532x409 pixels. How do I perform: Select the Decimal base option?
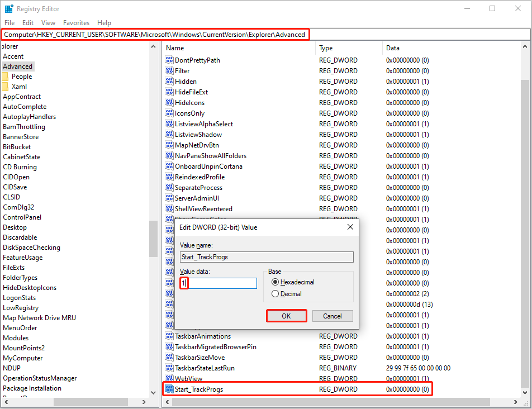click(287, 294)
